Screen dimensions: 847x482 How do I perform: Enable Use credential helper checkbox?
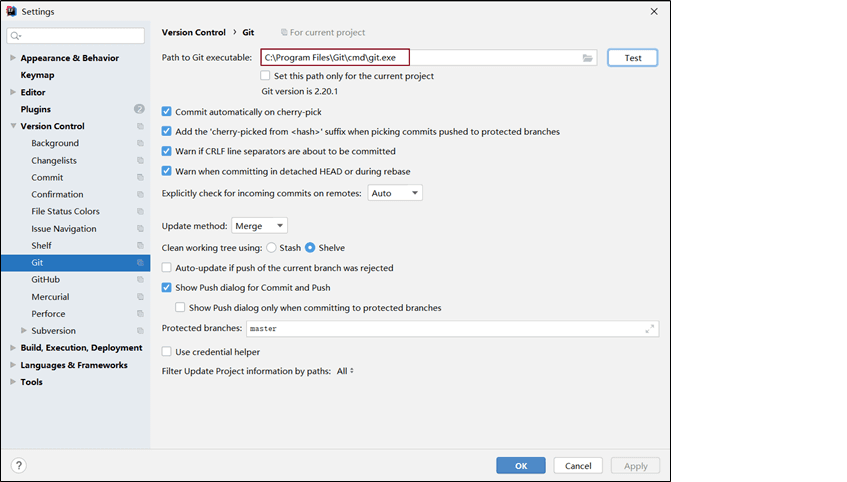coord(167,352)
